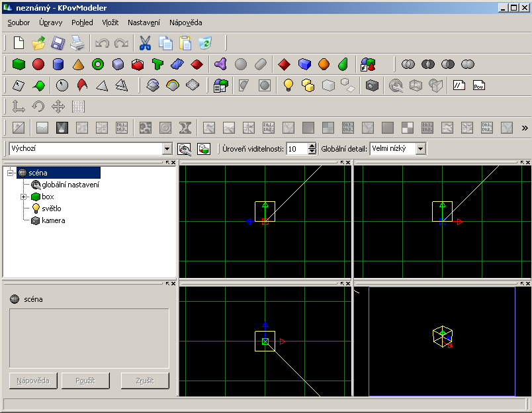
Task: Increase Úroveň viditelnosti with the up arrow
Action: tap(312, 146)
